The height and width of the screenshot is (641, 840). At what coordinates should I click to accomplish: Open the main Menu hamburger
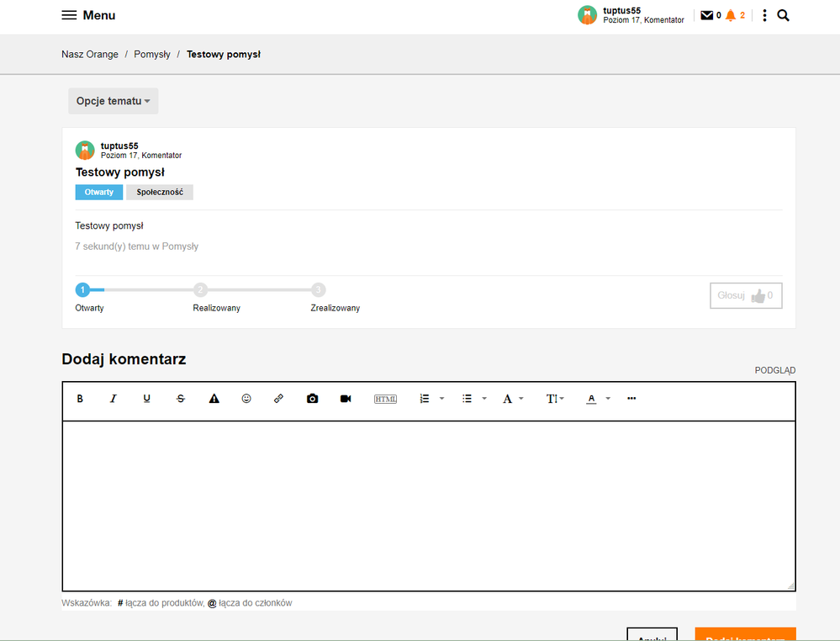coord(88,15)
